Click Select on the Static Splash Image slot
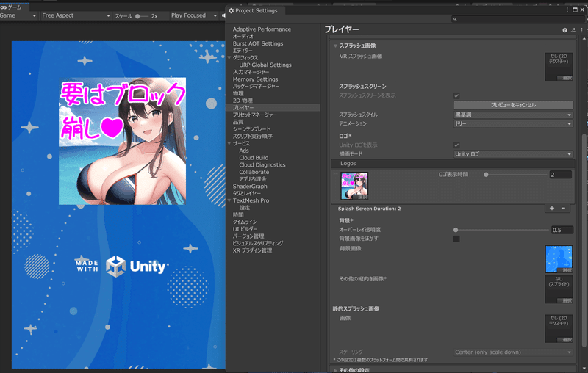This screenshot has height=373, width=588. coord(567,340)
